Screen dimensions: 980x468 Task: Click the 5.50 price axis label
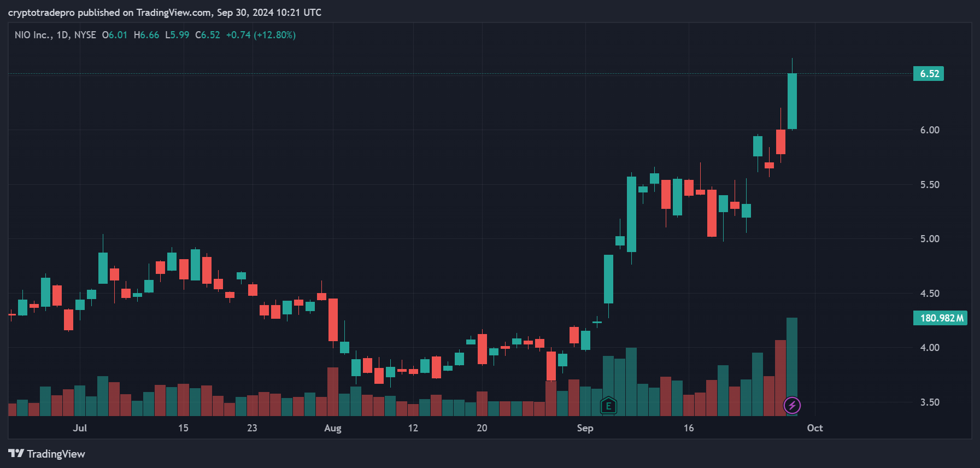click(930, 185)
